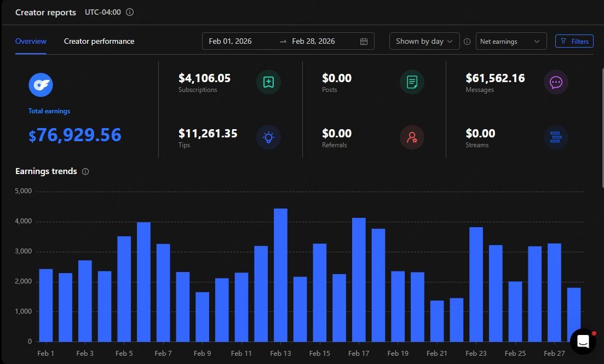Image resolution: width=604 pixels, height=364 pixels.
Task: Click info icon next to UTC-04:00
Action: (x=130, y=12)
